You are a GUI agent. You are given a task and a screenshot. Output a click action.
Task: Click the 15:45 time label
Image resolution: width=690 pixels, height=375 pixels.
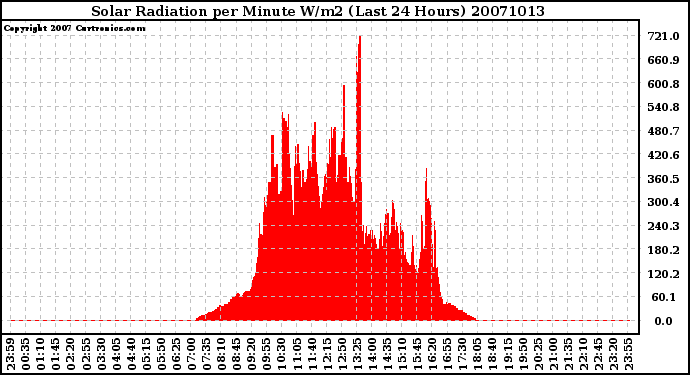click(417, 354)
